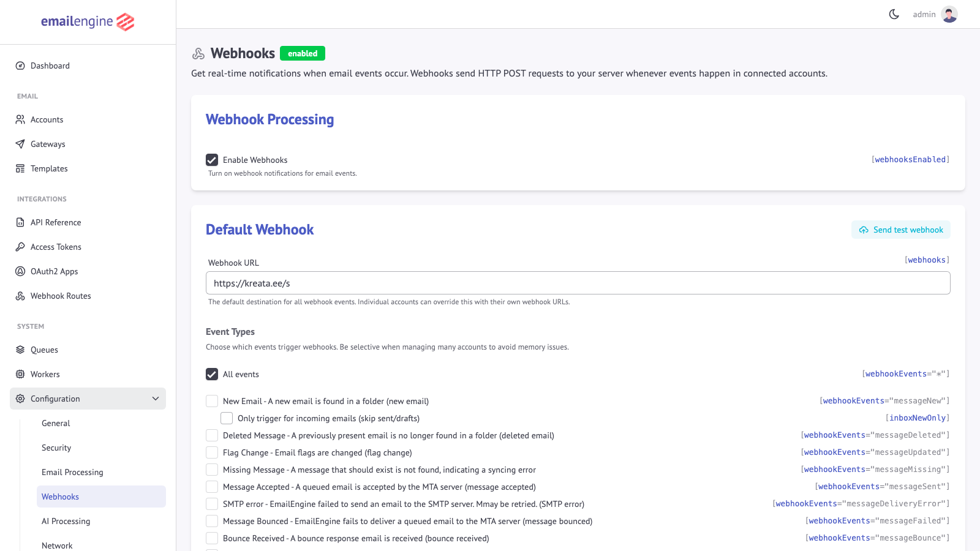
Task: Open Webhook Routes page
Action: coord(88,296)
